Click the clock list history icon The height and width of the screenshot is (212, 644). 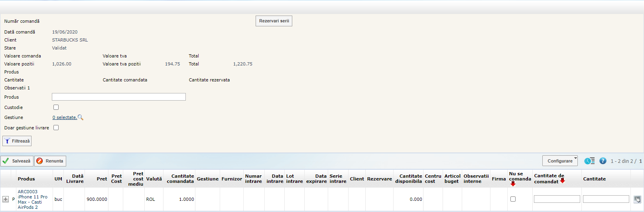[x=589, y=161]
